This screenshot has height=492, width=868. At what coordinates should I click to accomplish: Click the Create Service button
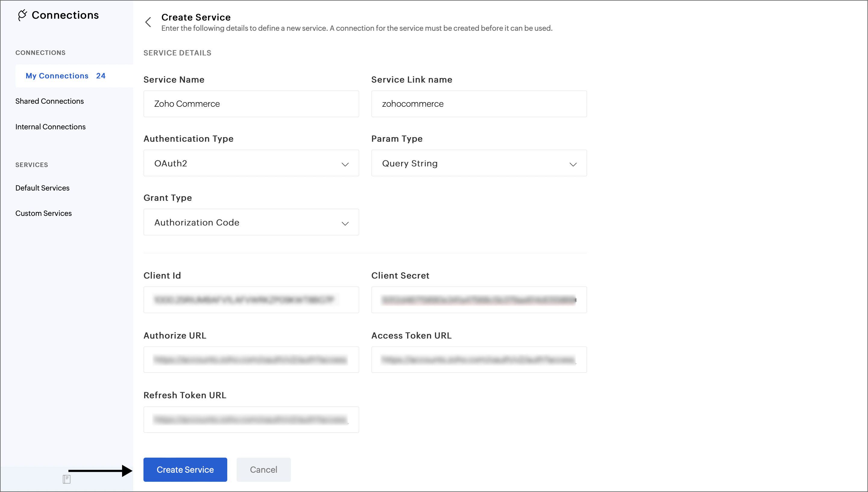(185, 469)
